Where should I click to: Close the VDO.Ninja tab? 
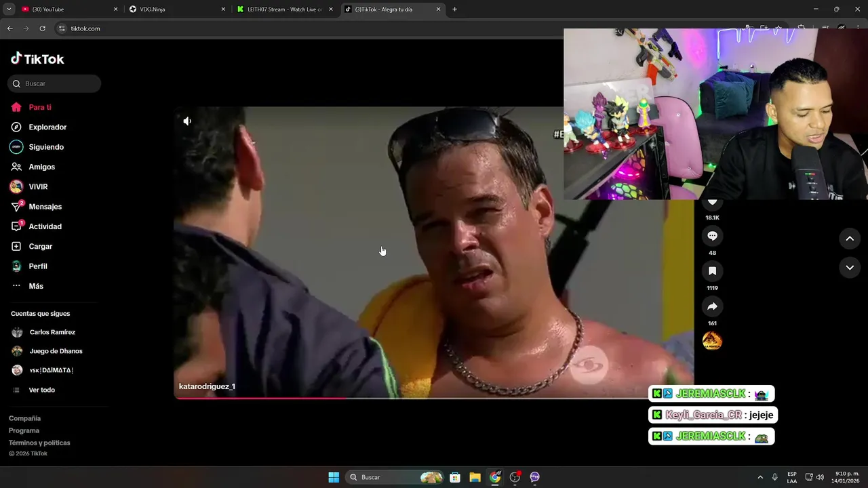pos(223,9)
